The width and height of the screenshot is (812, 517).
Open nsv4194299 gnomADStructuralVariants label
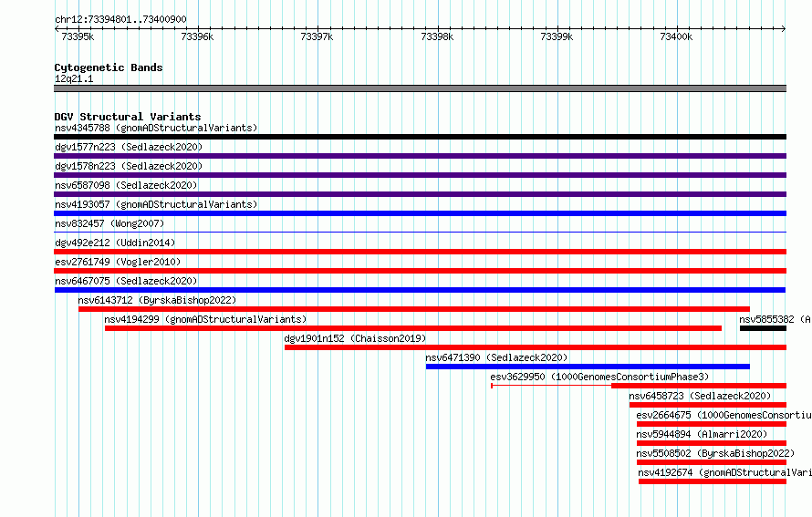(205, 319)
